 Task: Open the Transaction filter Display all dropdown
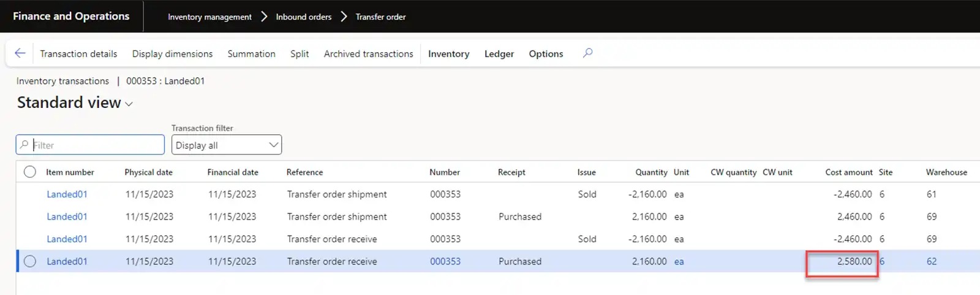point(226,145)
